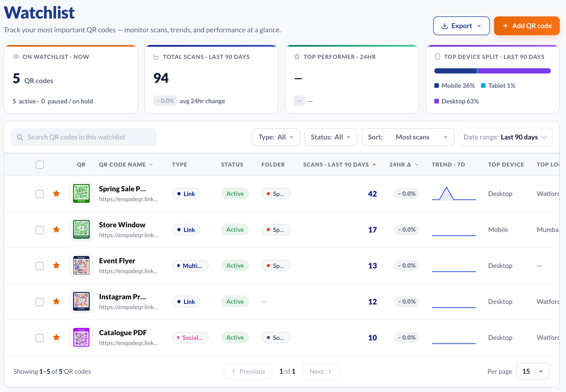Unstar the Store Window QR code
The width and height of the screenshot is (566, 392).
(x=56, y=229)
